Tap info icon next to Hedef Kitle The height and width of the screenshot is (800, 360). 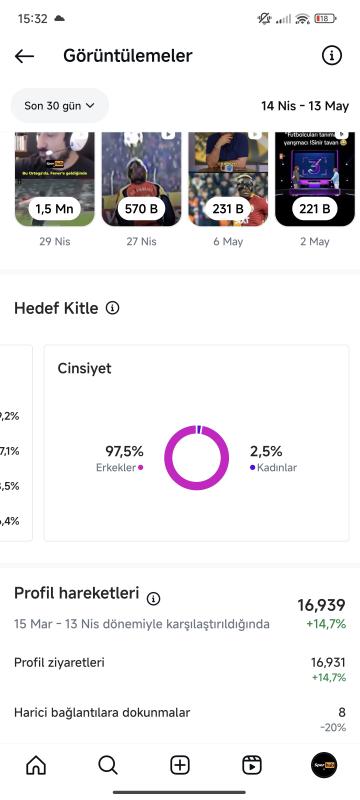113,308
